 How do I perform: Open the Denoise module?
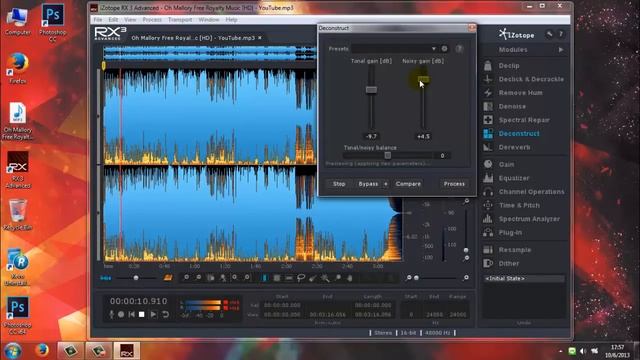pyautogui.click(x=524, y=107)
